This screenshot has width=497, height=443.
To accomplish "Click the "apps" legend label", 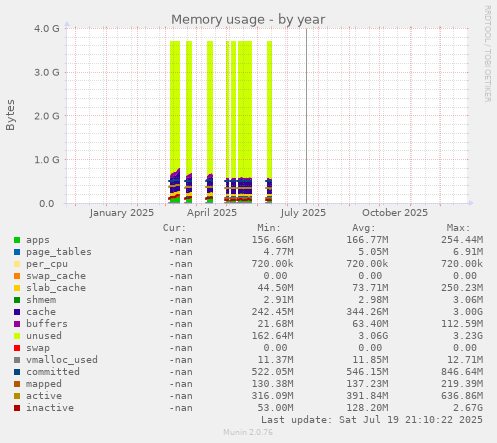I will pyautogui.click(x=38, y=240).
